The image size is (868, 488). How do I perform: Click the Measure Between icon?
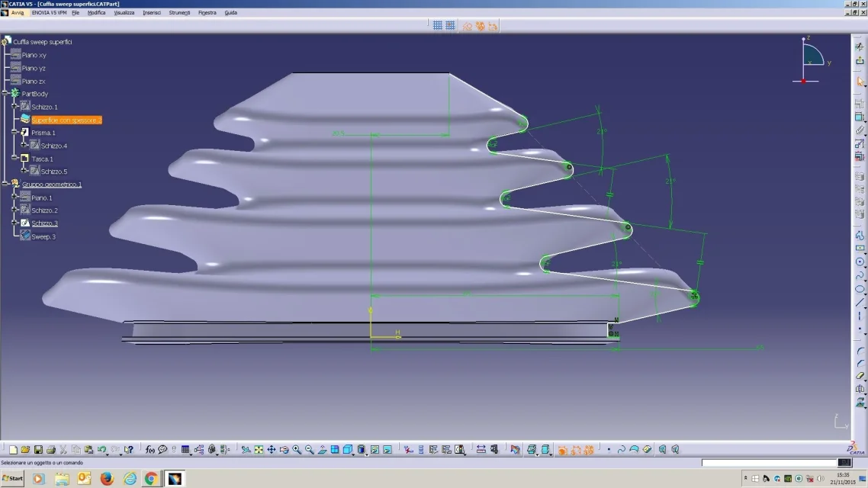(481, 450)
